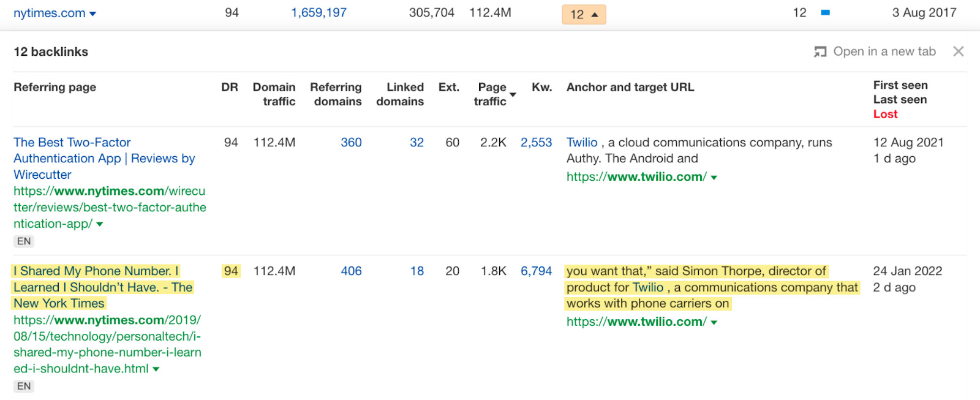Sort by the DR column header
The height and width of the screenshot is (400, 980).
229,87
